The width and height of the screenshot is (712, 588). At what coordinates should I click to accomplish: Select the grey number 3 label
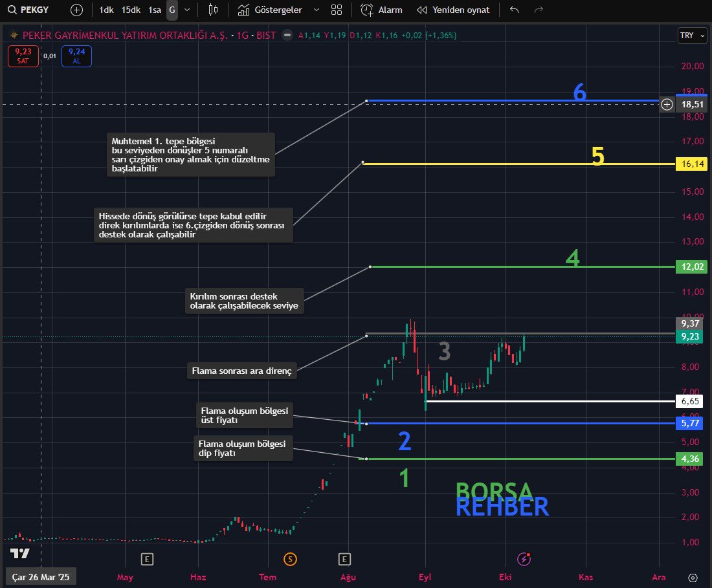(444, 351)
